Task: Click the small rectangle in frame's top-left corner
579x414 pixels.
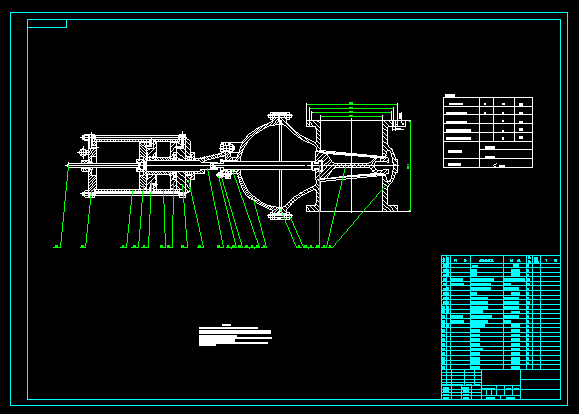Action: (x=47, y=24)
